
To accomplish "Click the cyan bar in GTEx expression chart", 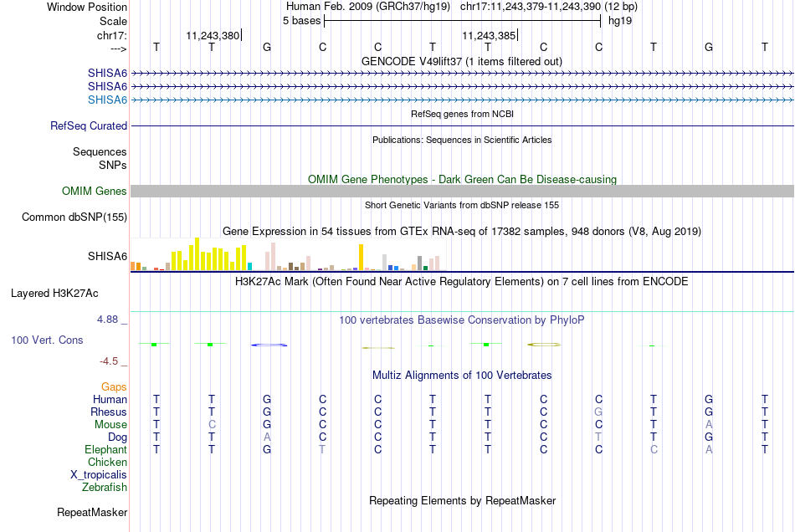I will (x=249, y=267).
